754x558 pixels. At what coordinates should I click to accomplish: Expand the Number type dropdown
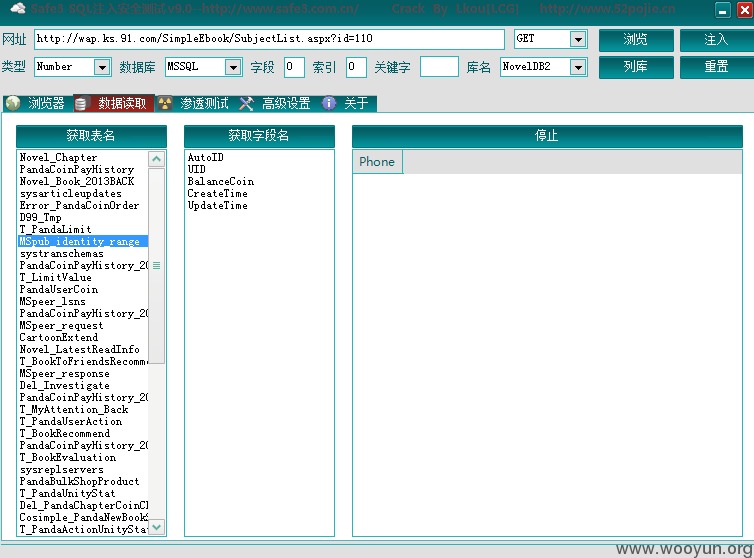102,67
